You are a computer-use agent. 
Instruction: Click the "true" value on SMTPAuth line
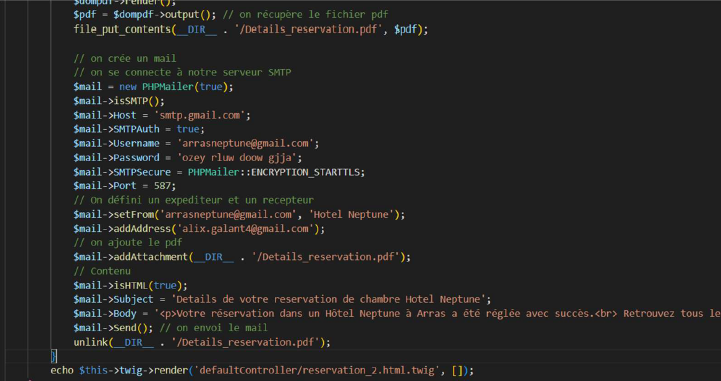tap(188, 129)
